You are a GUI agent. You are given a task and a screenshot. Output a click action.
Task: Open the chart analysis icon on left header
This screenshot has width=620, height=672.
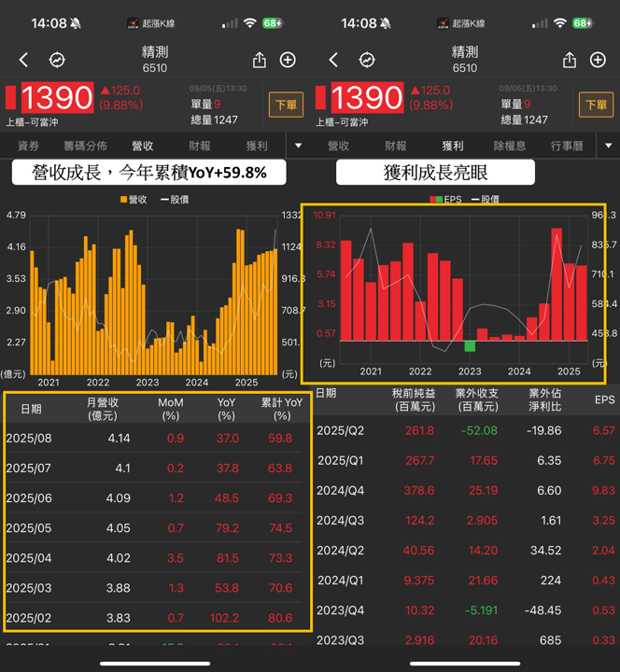pos(57,60)
